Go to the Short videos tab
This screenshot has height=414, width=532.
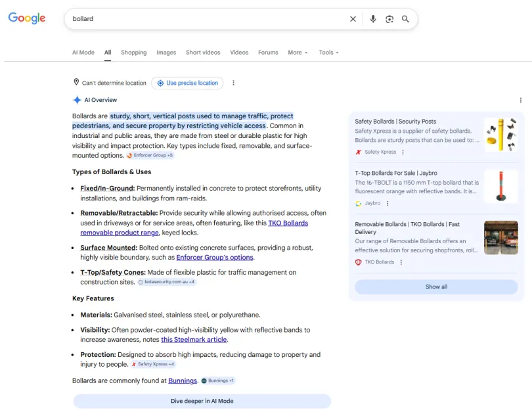(x=203, y=53)
